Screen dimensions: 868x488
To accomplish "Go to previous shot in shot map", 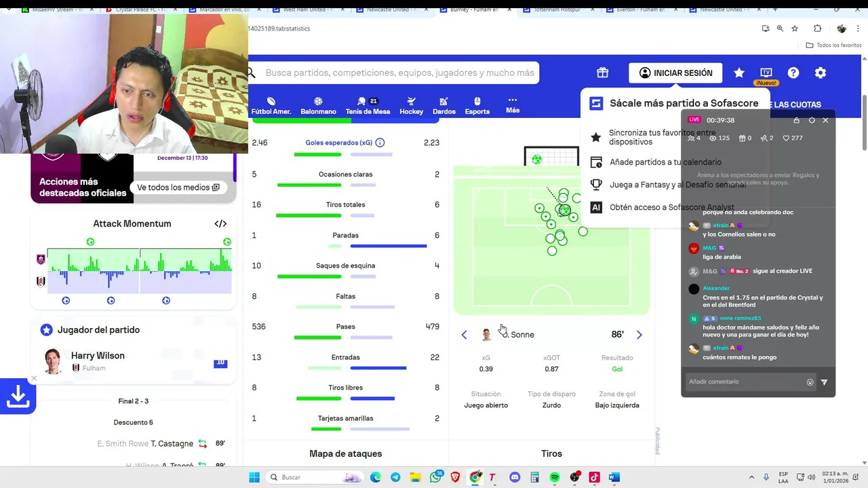I will pyautogui.click(x=464, y=335).
